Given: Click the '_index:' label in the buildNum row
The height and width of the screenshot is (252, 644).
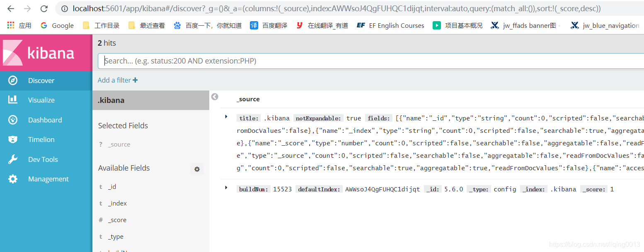Looking at the screenshot, I should click(x=534, y=189).
